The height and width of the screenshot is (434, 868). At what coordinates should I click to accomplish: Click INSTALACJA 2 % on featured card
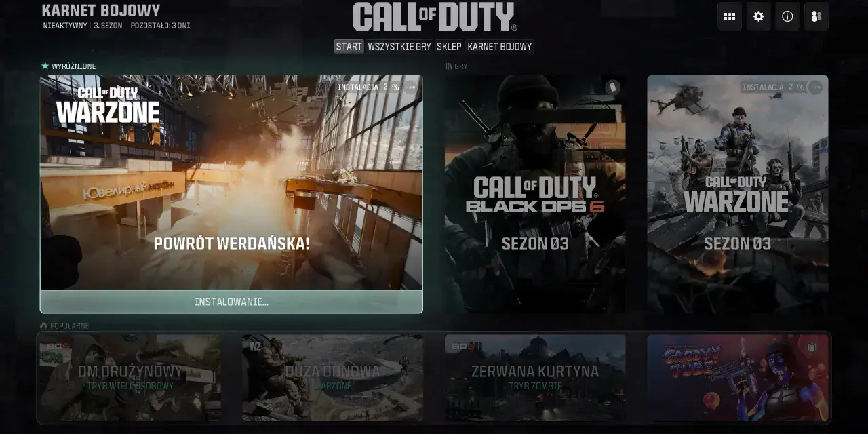click(368, 87)
